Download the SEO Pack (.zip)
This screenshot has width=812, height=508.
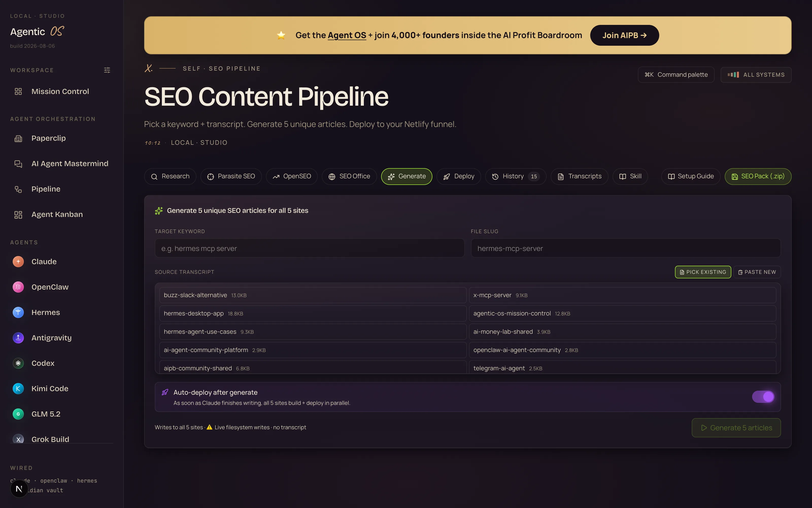[x=758, y=176]
